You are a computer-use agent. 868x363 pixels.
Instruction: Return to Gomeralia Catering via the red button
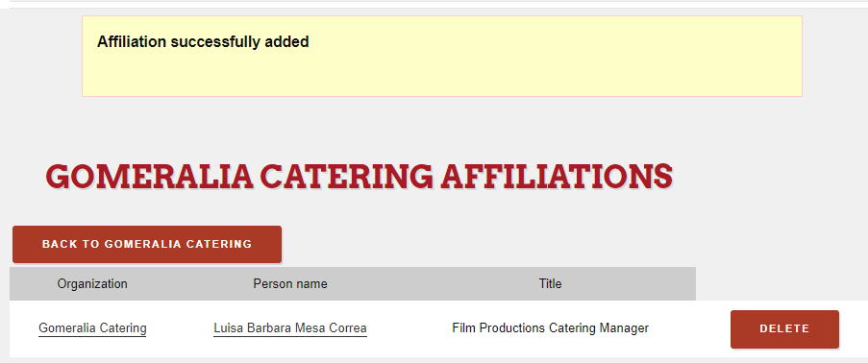(147, 244)
